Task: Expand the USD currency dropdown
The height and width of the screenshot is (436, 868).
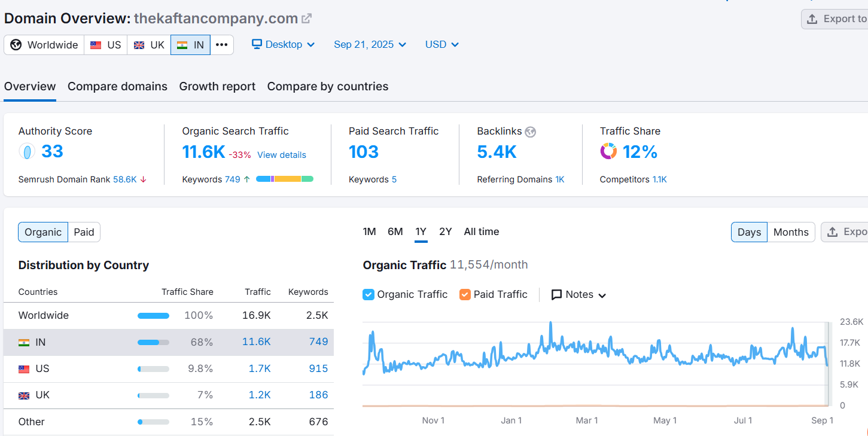Action: coord(442,45)
